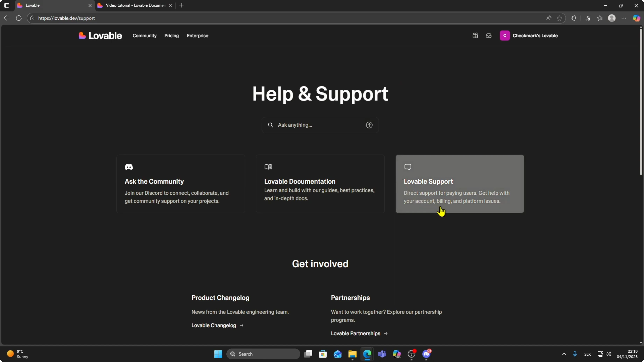Go back with the browser back arrow

point(6,18)
